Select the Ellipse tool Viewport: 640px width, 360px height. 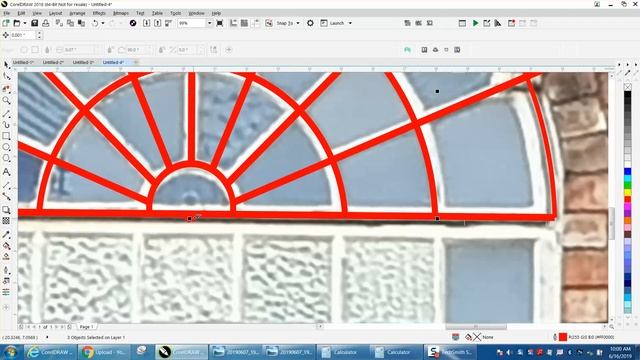pyautogui.click(x=6, y=147)
